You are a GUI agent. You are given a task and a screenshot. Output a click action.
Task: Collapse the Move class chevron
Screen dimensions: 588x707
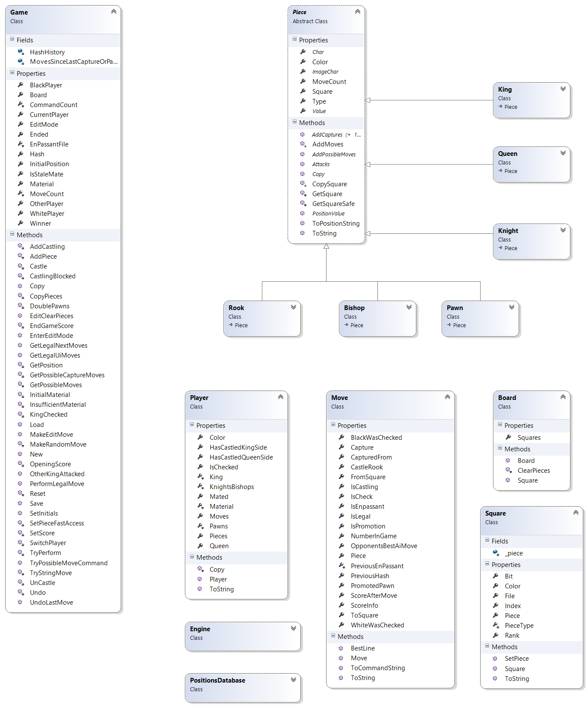point(448,397)
